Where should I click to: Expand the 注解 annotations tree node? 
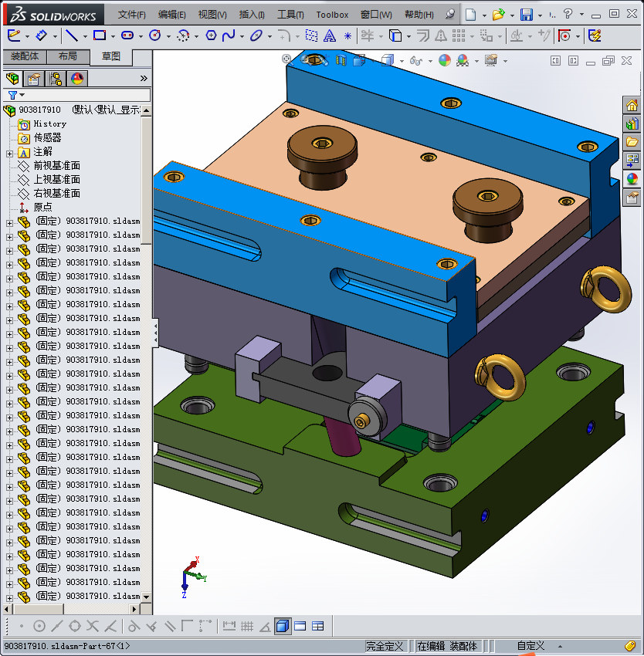pos(10,152)
